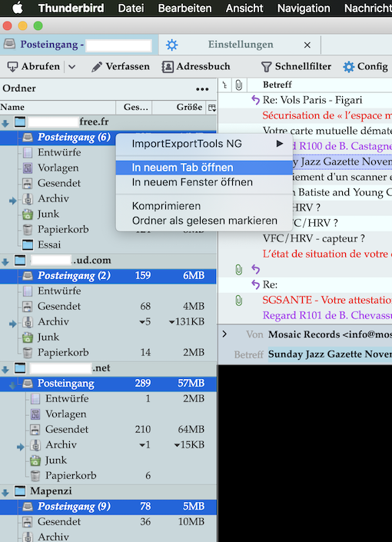Expand Archiv under .net account
This screenshot has height=542, width=392.
[x=21, y=447]
